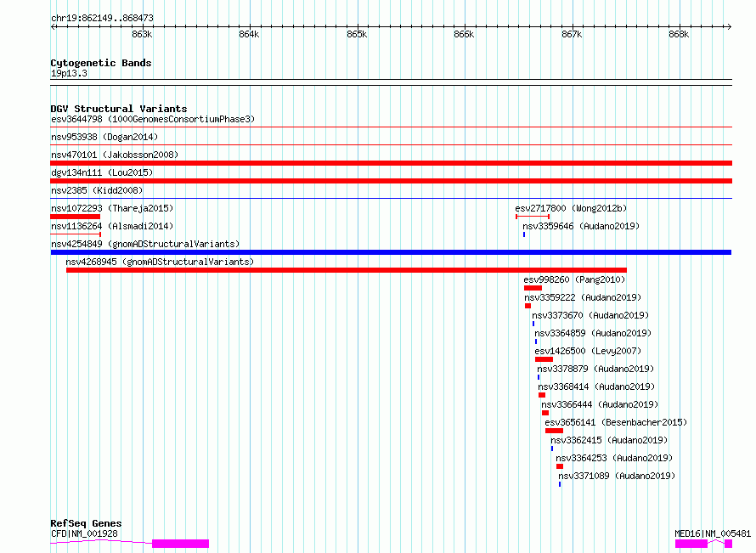Image resolution: width=756 pixels, height=553 pixels.
Task: Select the CFD gene magenta exon block
Action: pyautogui.click(x=180, y=544)
